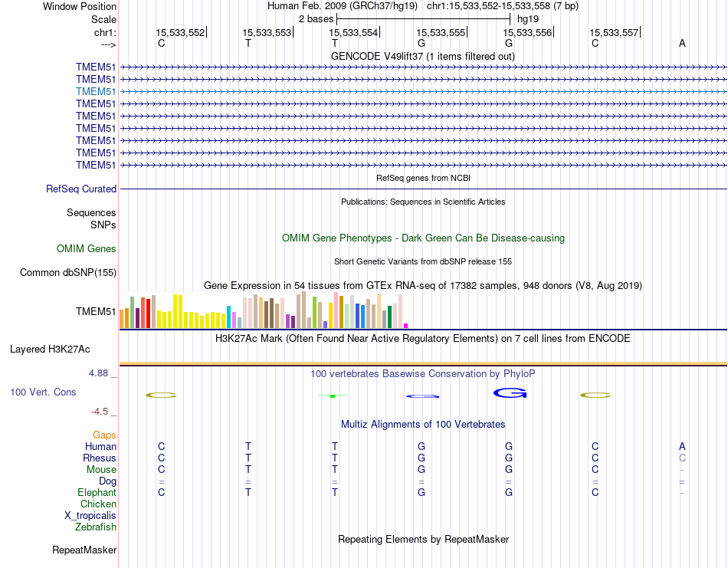This screenshot has width=728, height=568.
Task: Click the light-blue TMEM51 intron arrow line
Action: 423,91
